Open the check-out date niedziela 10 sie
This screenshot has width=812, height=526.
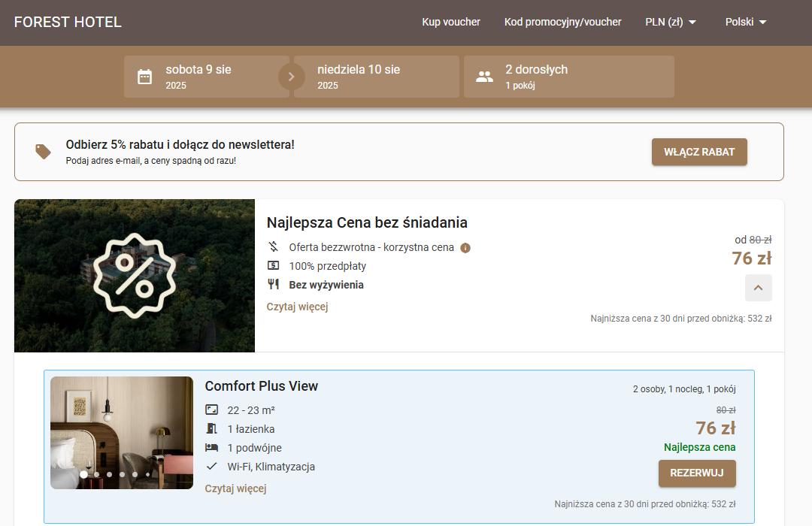[x=377, y=77]
